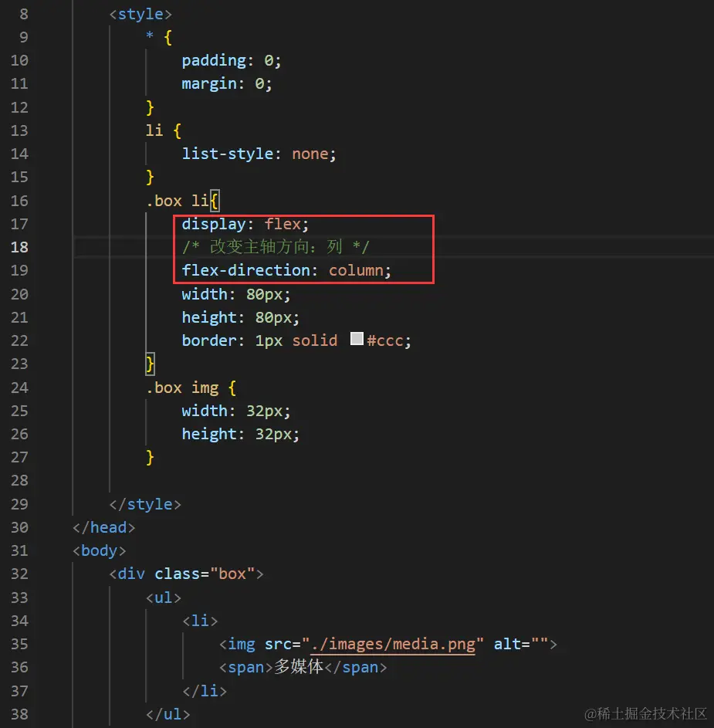Click the 'padding: 0;' declaration
This screenshot has width=714, height=728.
click(232, 60)
